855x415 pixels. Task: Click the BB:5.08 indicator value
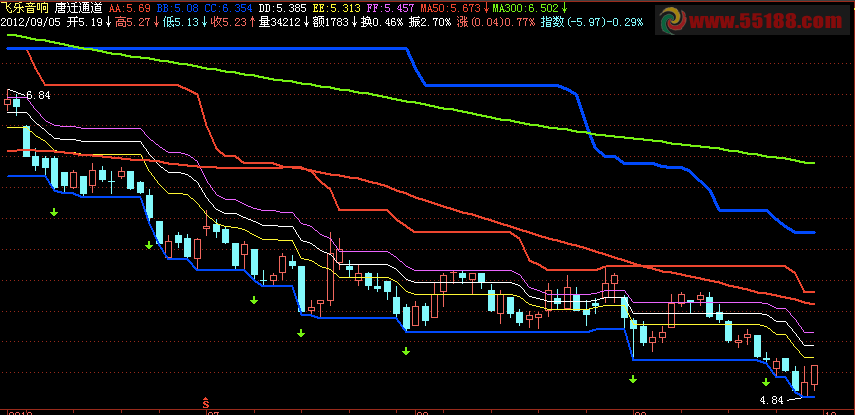[176, 9]
